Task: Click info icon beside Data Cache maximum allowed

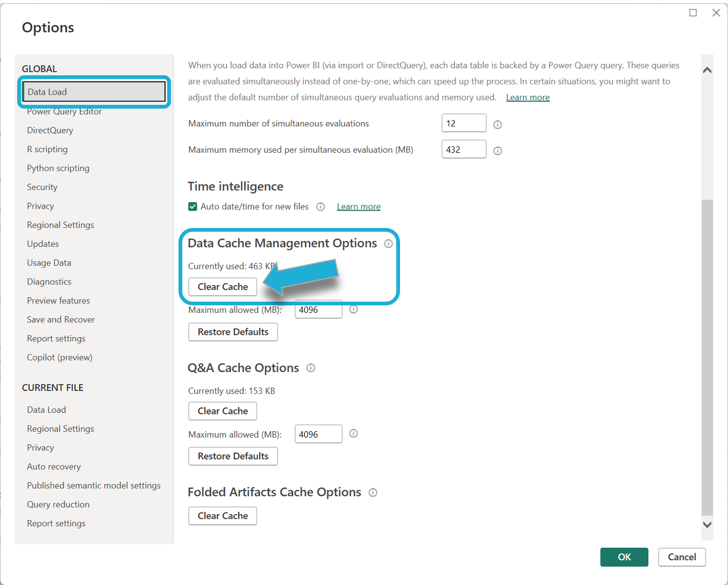Action: 353,309
